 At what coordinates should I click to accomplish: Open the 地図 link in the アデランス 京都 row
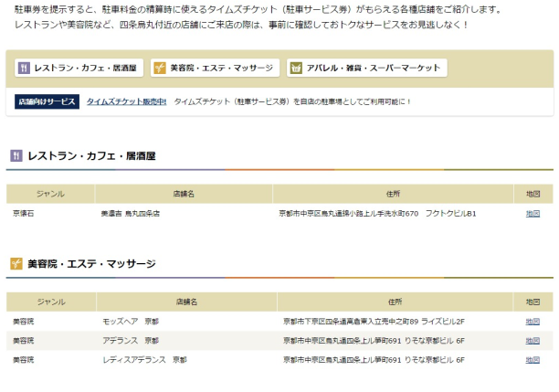coord(533,341)
